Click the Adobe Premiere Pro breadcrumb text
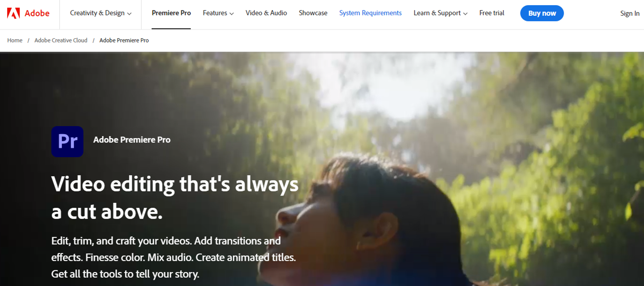Image resolution: width=644 pixels, height=286 pixels. tap(124, 40)
